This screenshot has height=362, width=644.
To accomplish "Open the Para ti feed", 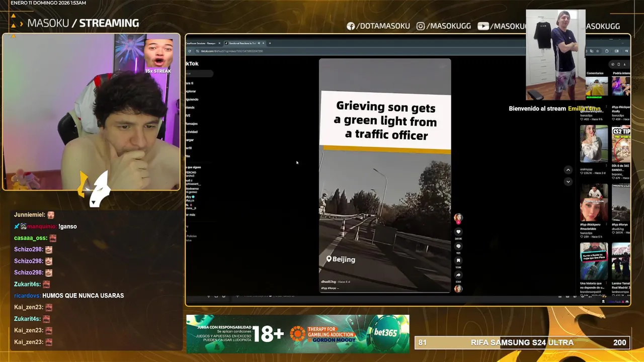I will tap(190, 83).
